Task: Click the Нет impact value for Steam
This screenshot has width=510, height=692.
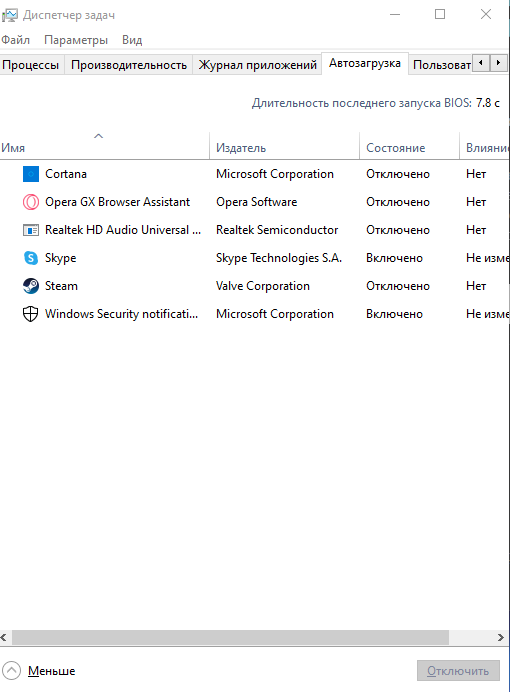Action: coord(476,286)
